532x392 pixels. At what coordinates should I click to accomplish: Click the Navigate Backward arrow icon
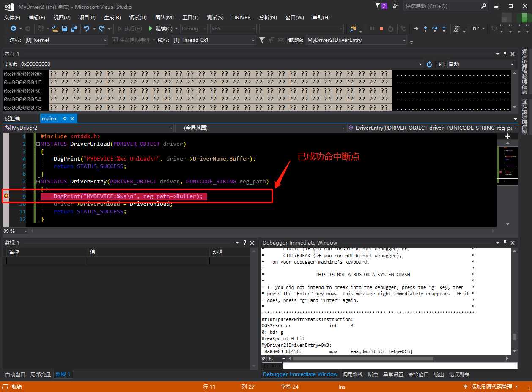click(14, 29)
